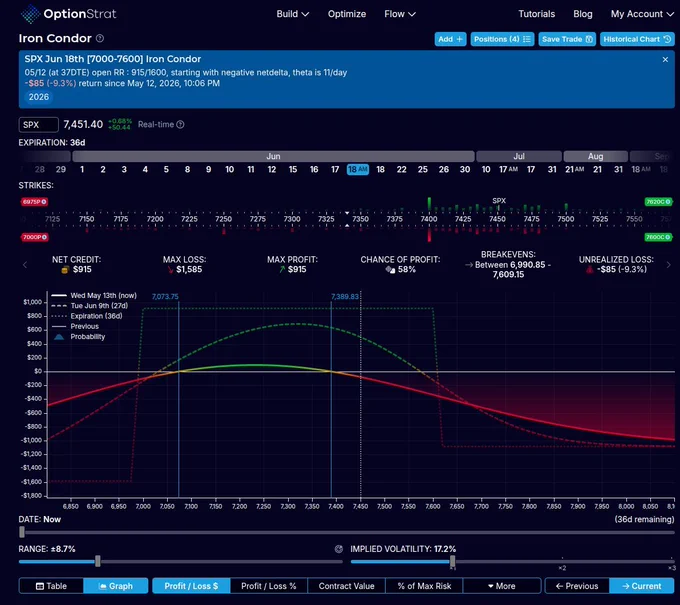Click the OptionStrat logo

[x=68, y=14]
